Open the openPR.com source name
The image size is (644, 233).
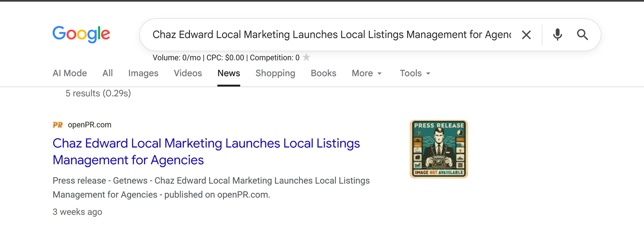pyautogui.click(x=89, y=125)
